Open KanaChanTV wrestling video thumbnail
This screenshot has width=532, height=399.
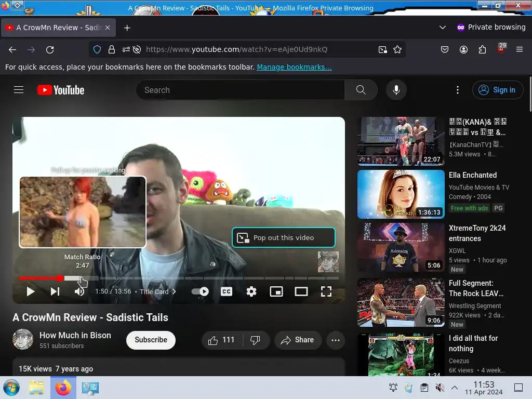[401, 141]
